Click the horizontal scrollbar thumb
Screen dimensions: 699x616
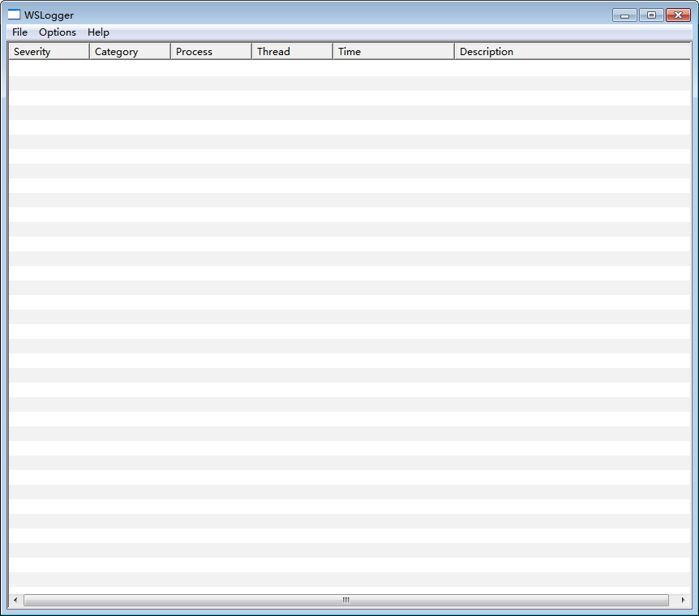[x=346, y=600]
